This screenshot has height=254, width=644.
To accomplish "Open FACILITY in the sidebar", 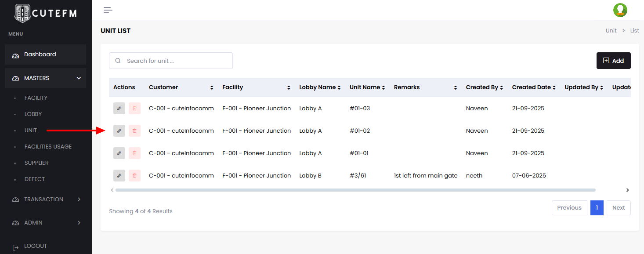I will click(36, 98).
